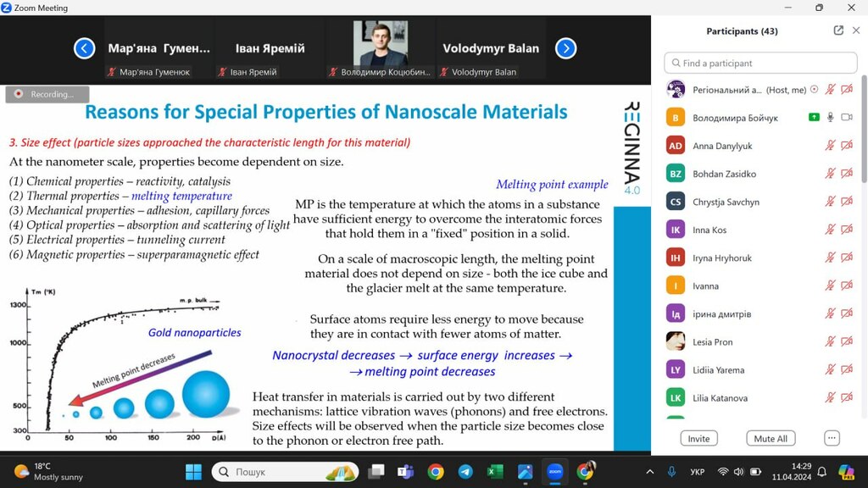Screen dimensions: 868x488
Task: Toggle Anna Danylyuk's muted microphone icon
Action: [830, 146]
